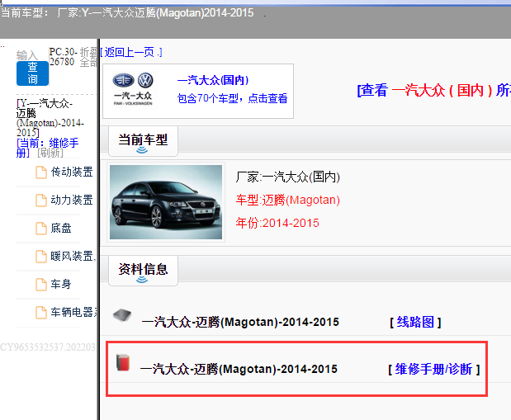
Task: Open 车身 body tree item
Action: tap(61, 284)
